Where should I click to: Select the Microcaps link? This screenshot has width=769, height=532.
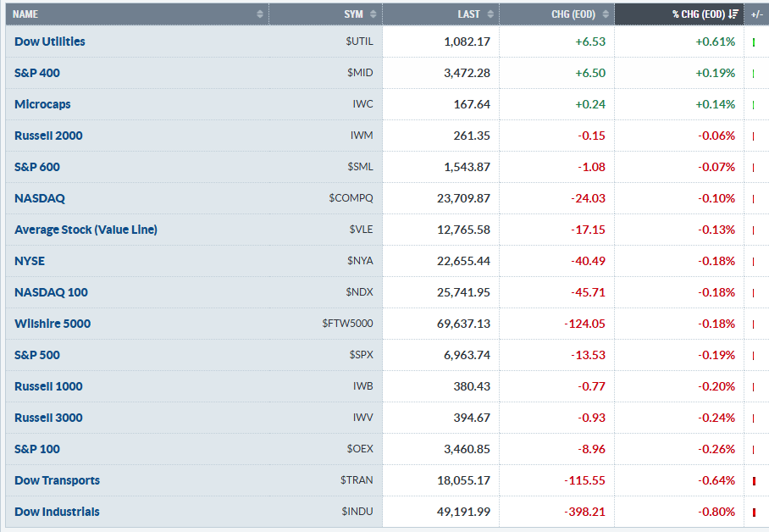pos(42,104)
